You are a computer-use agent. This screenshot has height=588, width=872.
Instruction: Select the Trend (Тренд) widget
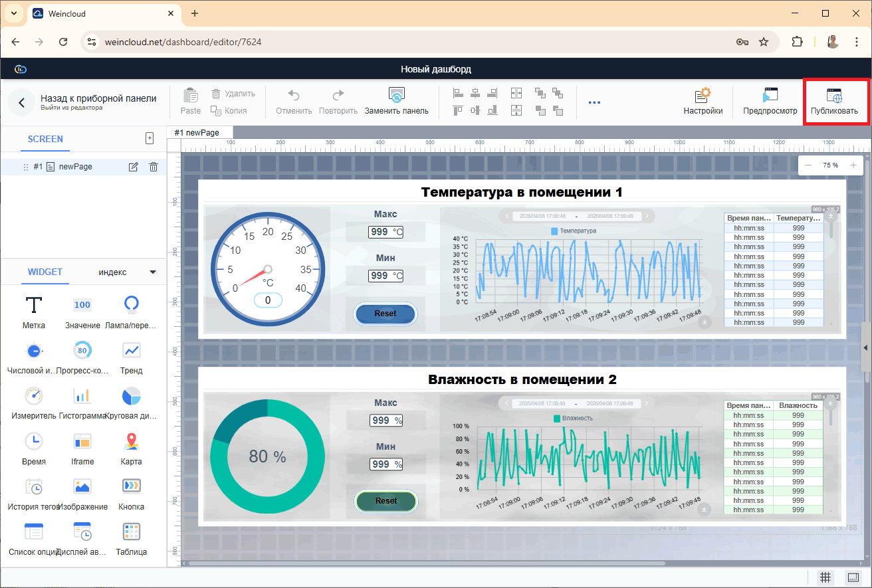pyautogui.click(x=131, y=350)
